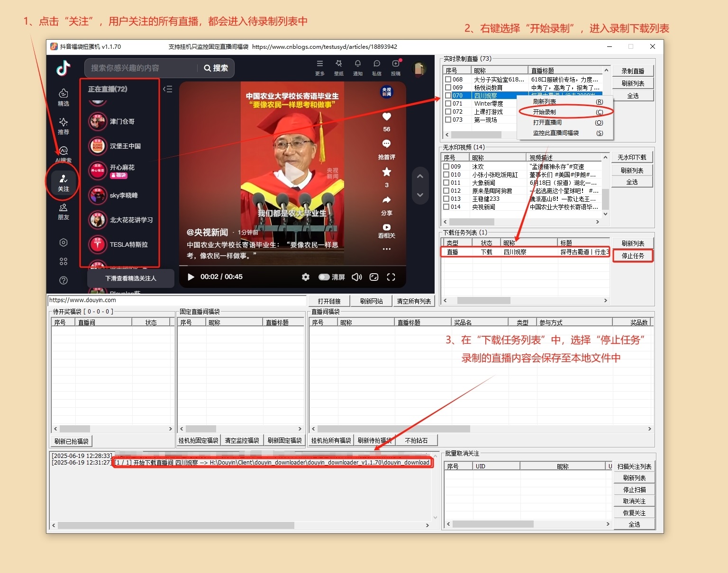
Task: Collapse the 正在直播 panel with its chevron
Action: 167,89
